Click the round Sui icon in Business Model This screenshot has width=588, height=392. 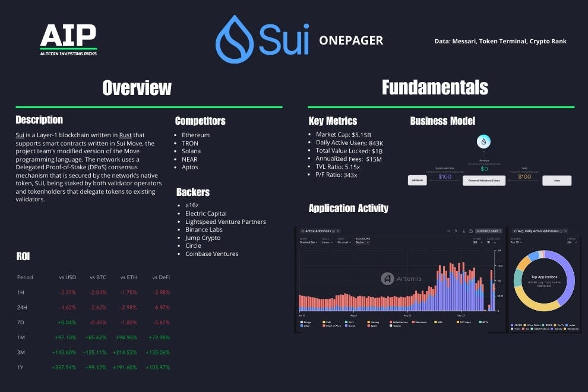pyautogui.click(x=483, y=141)
